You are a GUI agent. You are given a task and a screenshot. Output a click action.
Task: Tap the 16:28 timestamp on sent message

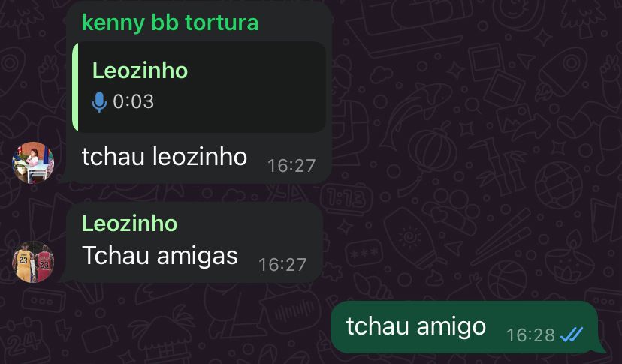coord(531,335)
